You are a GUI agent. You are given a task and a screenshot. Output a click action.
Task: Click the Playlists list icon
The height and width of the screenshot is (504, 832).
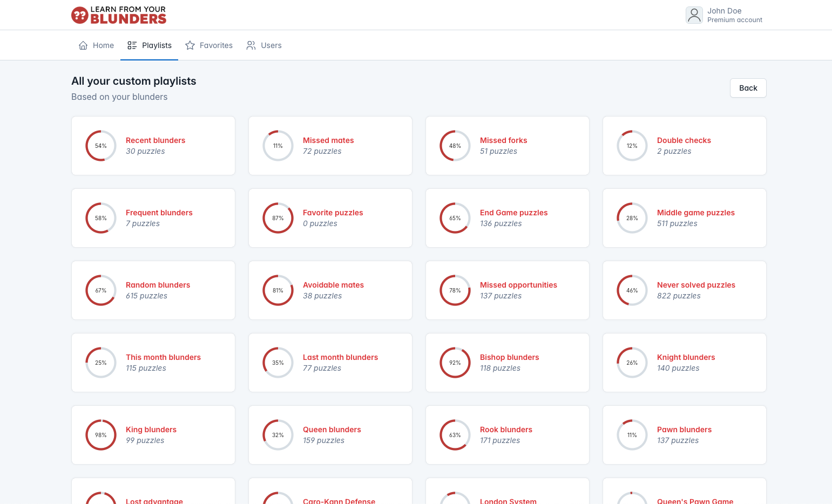tap(132, 45)
